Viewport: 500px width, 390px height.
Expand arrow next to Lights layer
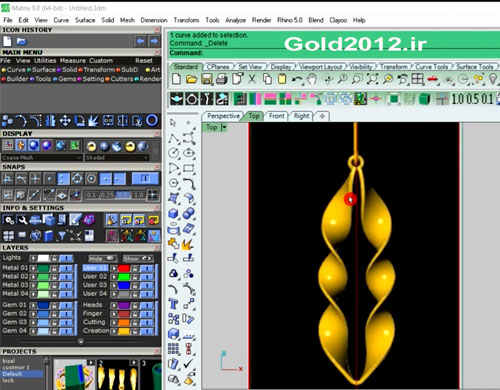(x=33, y=258)
